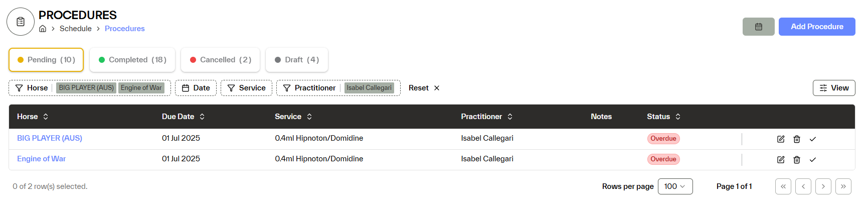
Task: Show the Draft procedures tab
Action: (x=296, y=60)
